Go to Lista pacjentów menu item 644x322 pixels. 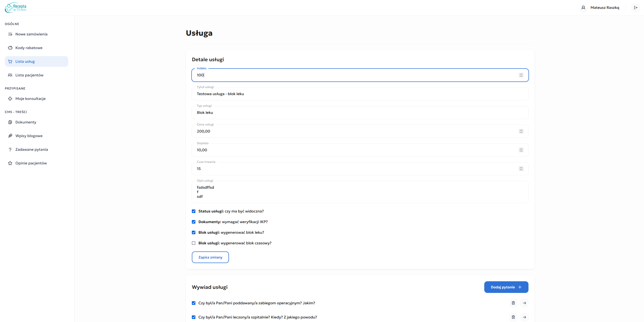coord(29,75)
